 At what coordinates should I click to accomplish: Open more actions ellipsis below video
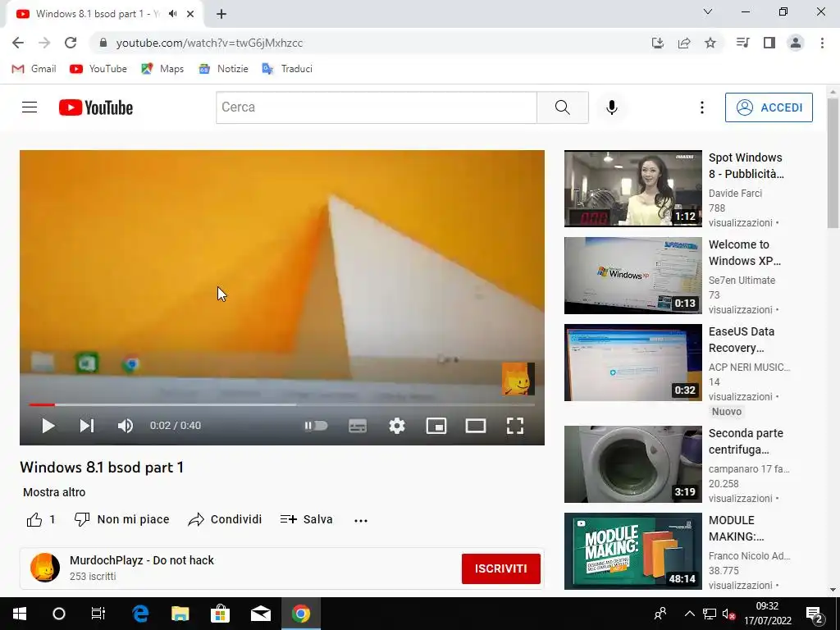361,520
